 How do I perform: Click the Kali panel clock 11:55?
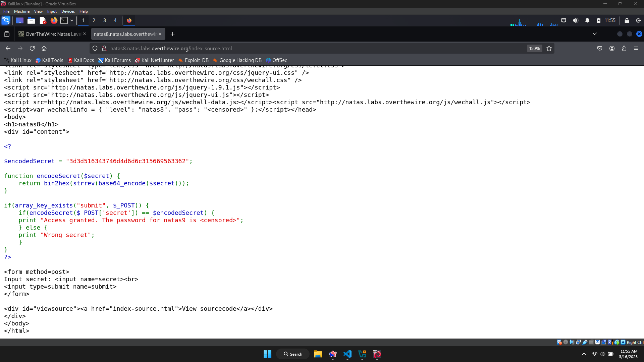pyautogui.click(x=610, y=20)
